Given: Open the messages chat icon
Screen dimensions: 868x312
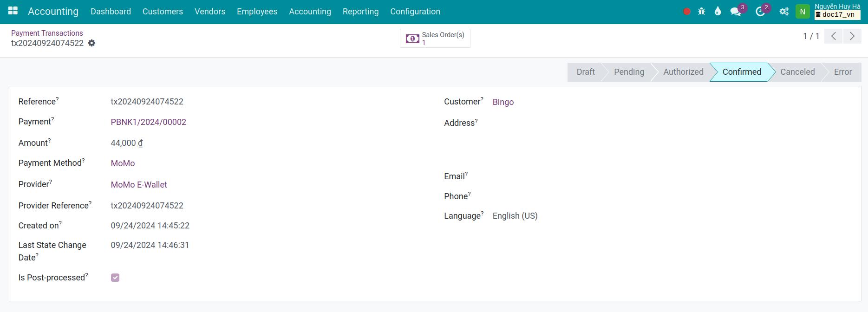Looking at the screenshot, I should click(736, 12).
